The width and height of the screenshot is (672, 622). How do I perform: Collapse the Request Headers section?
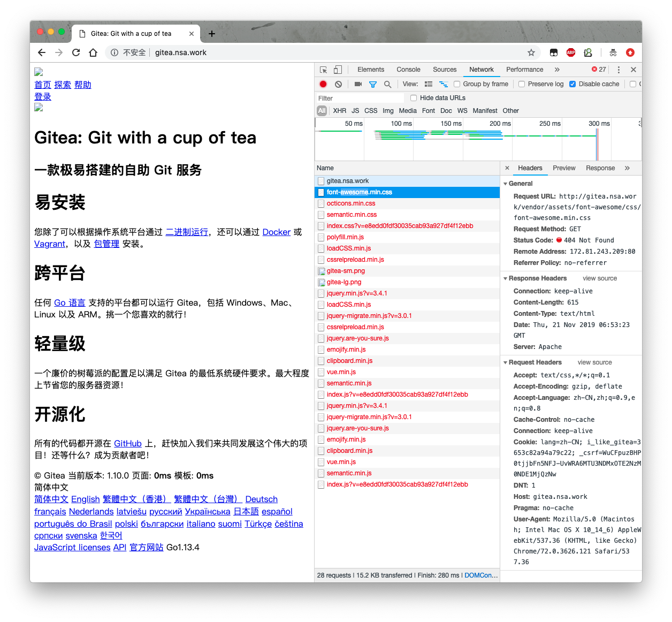(x=505, y=362)
